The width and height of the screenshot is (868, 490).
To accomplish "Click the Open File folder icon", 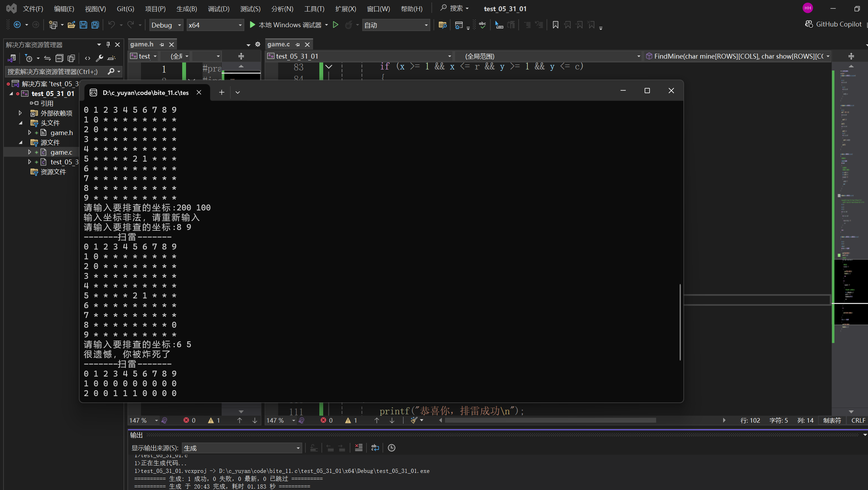I will (72, 25).
